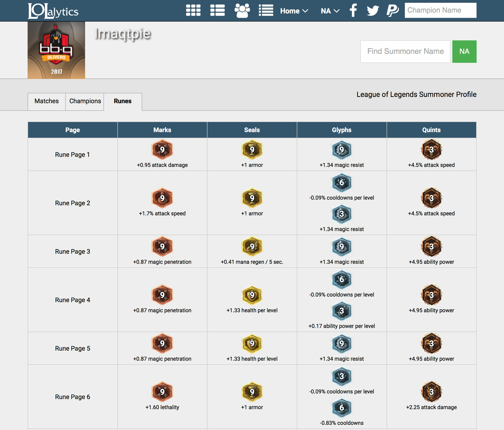The image size is (504, 430).
Task: Click the Rune Page 2 armor seal icon
Action: click(x=252, y=198)
